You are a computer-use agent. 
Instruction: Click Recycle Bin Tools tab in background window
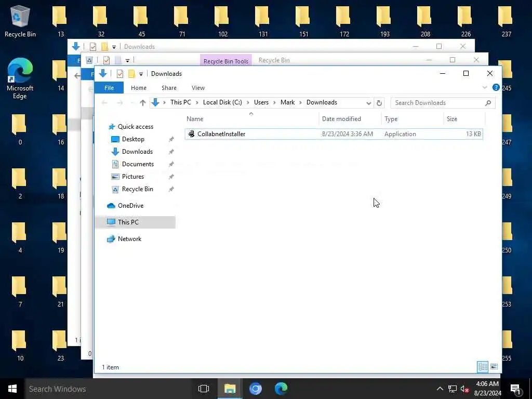225,61
